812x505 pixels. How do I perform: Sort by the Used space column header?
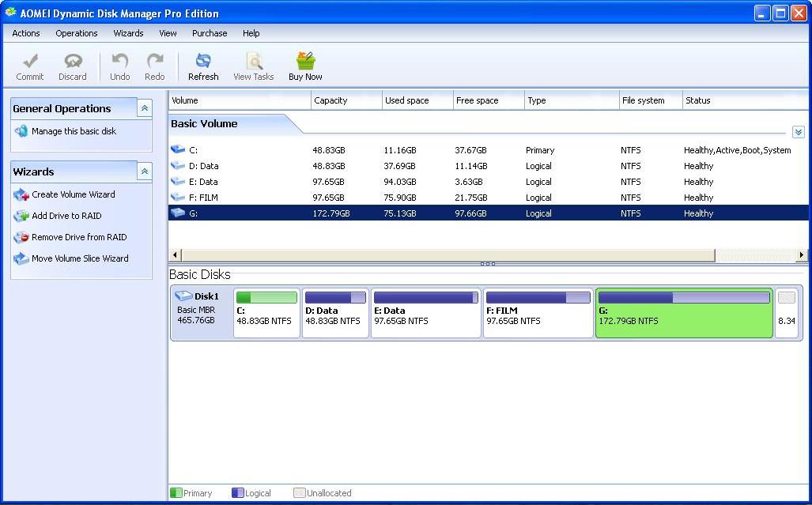click(417, 100)
